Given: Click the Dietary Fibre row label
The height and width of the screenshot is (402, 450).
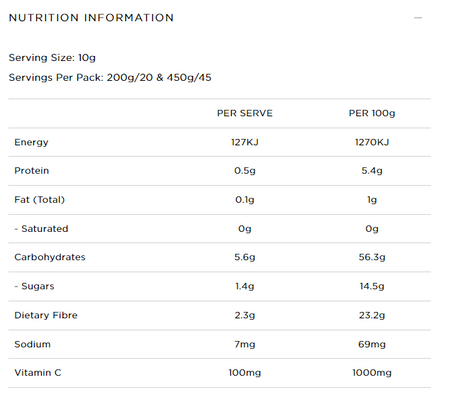Looking at the screenshot, I should click(x=46, y=315).
